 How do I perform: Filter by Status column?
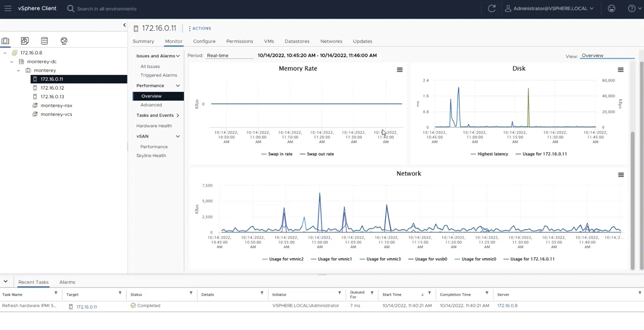point(191,293)
